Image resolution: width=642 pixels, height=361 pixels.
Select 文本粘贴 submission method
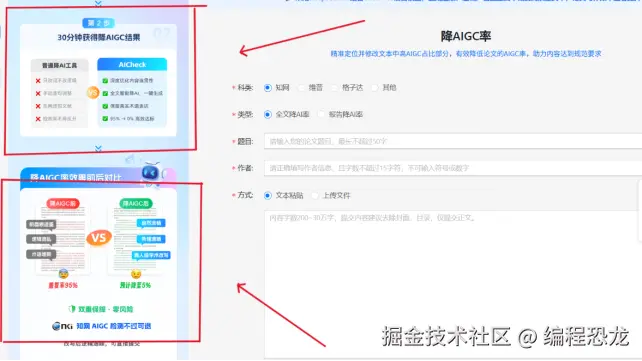tap(268, 196)
